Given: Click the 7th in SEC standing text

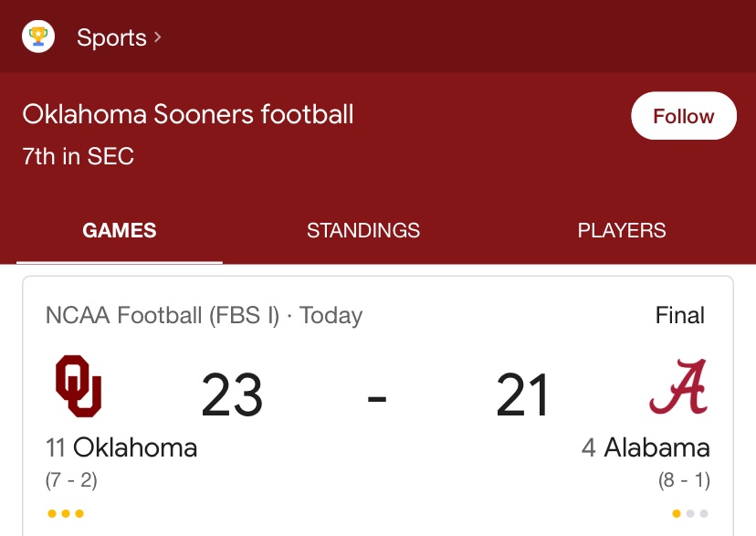Looking at the screenshot, I should (x=79, y=156).
